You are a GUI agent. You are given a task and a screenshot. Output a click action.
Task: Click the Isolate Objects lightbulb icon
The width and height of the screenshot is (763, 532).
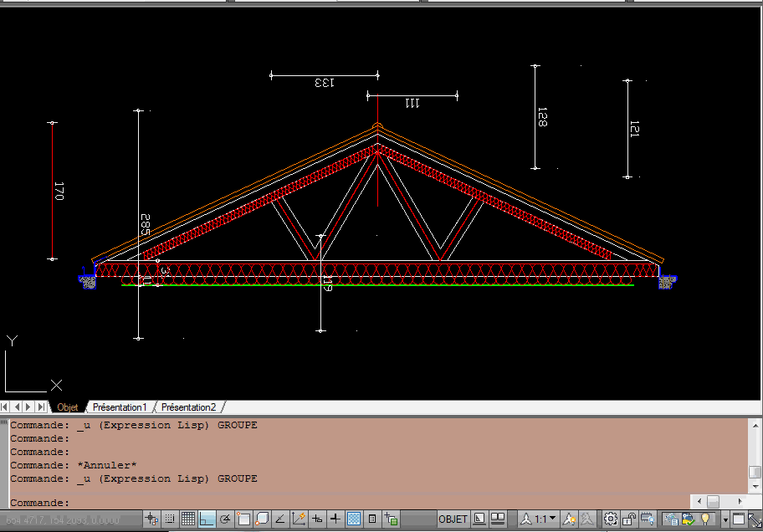tap(705, 519)
